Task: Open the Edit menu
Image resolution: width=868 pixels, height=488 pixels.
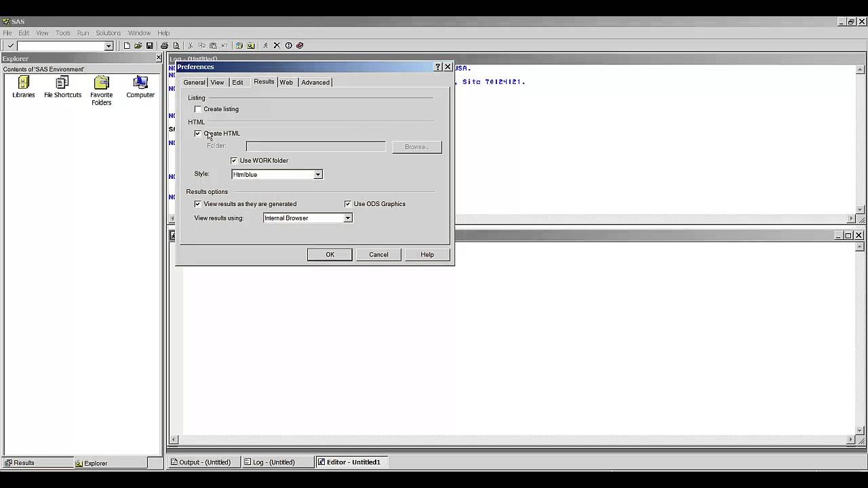Action: coord(24,33)
